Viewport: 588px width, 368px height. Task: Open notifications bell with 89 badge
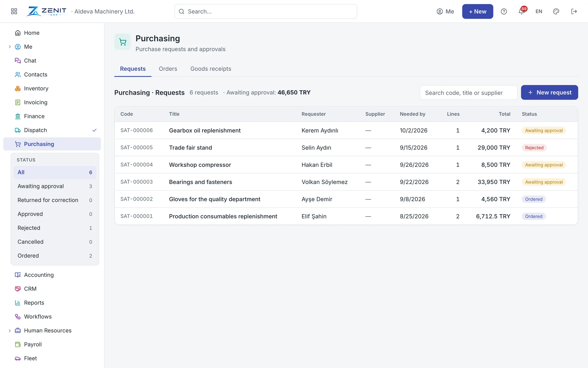[522, 11]
